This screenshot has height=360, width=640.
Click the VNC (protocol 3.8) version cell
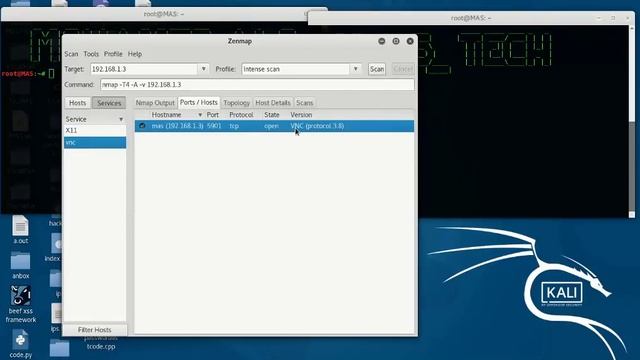point(317,126)
